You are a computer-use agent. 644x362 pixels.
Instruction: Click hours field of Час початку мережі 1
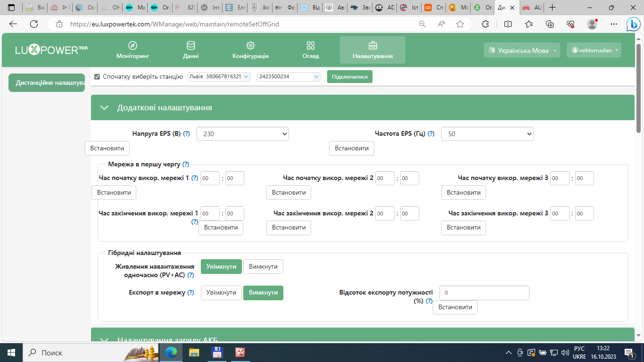tap(210, 178)
